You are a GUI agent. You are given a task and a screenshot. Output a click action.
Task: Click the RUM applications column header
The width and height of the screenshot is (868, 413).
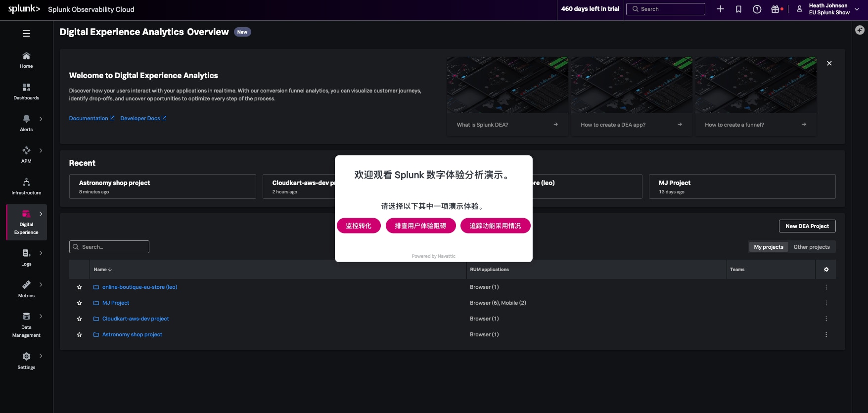[489, 270]
